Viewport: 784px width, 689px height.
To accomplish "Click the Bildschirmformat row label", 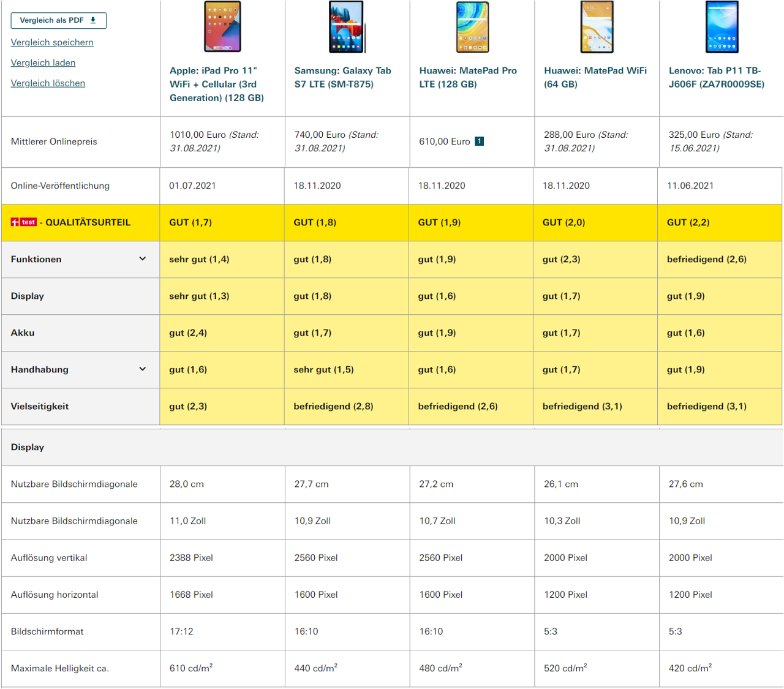I will (x=47, y=631).
